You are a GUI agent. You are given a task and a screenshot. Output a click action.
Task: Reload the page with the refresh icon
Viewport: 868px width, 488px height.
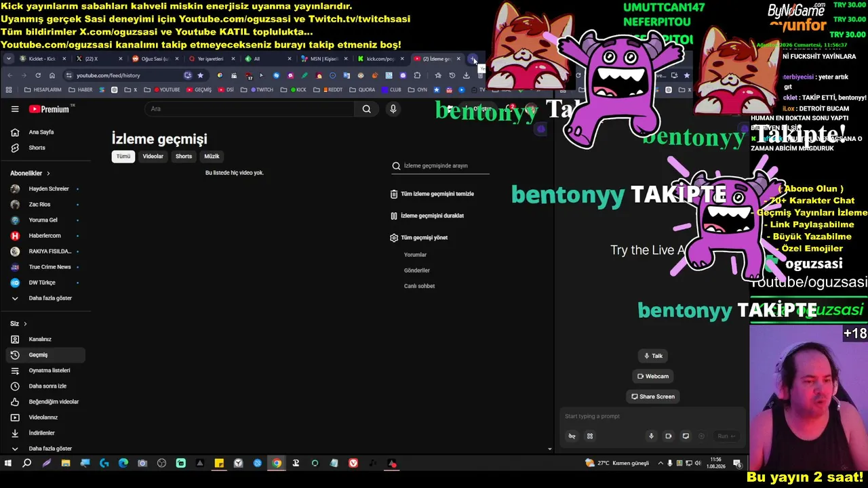point(38,75)
